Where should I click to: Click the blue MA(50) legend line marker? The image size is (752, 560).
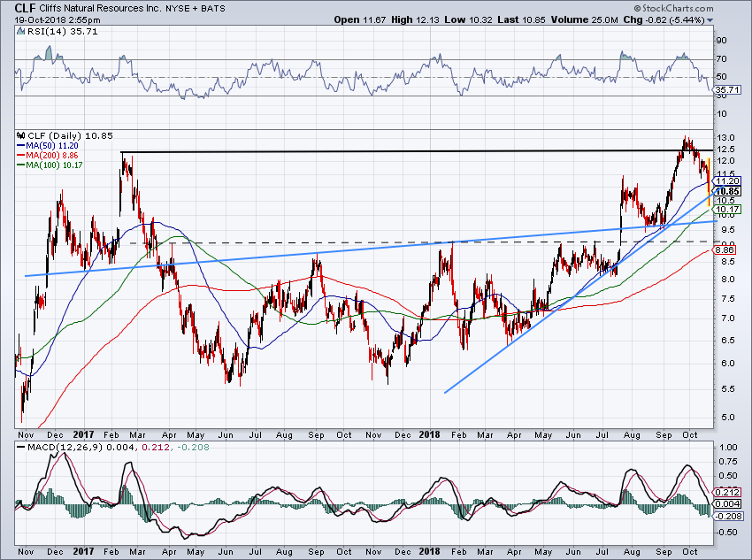(21, 146)
